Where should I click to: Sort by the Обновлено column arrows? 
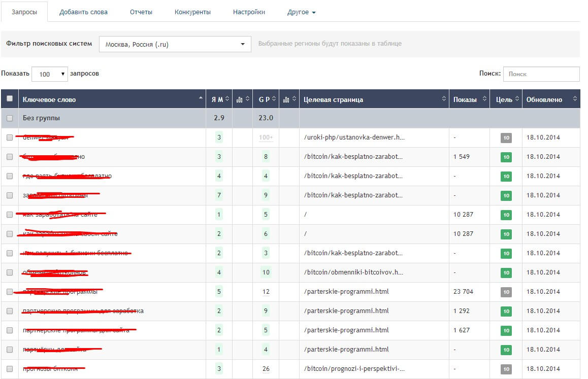[x=575, y=99]
